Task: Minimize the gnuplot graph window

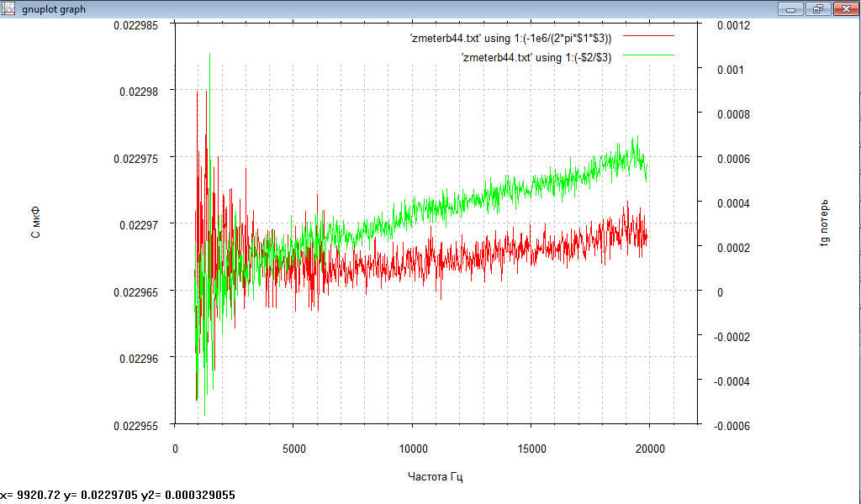Action: pyautogui.click(x=790, y=8)
